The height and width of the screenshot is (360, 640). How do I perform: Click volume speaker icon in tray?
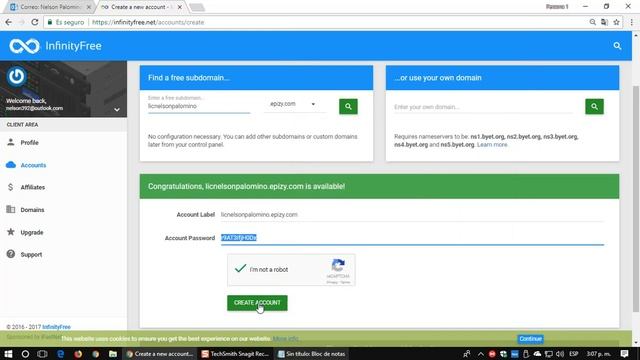[560, 354]
